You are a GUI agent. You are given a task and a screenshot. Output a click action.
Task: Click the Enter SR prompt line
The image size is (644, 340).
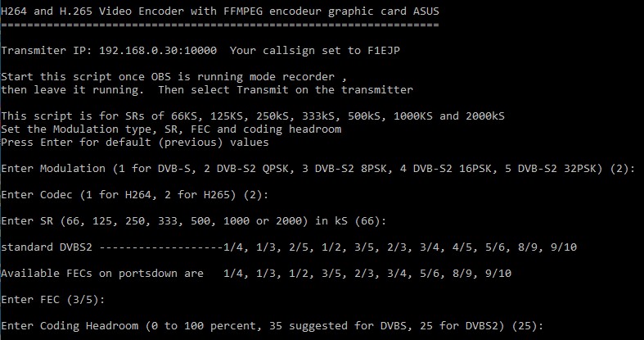click(193, 220)
